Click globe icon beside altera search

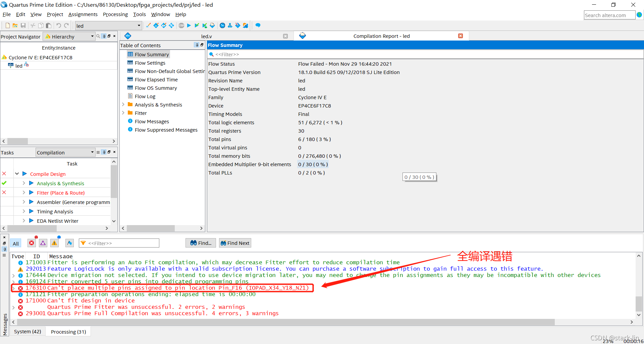[639, 15]
